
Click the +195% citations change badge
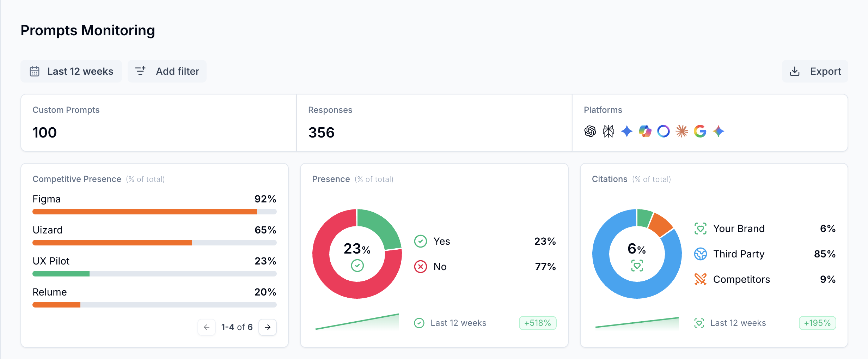(x=817, y=323)
